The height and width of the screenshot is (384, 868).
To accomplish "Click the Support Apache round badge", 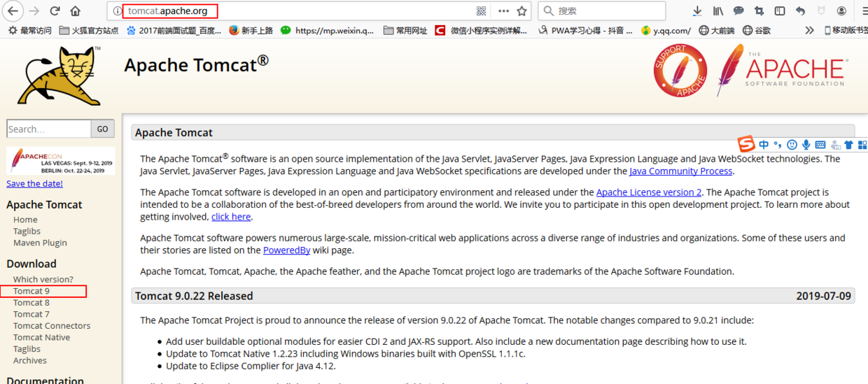I will pyautogui.click(x=680, y=71).
